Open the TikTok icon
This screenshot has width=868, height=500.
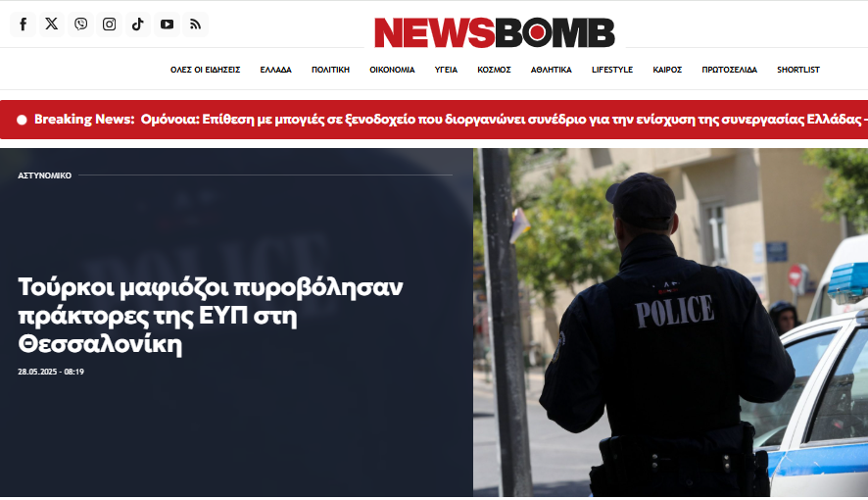point(138,25)
